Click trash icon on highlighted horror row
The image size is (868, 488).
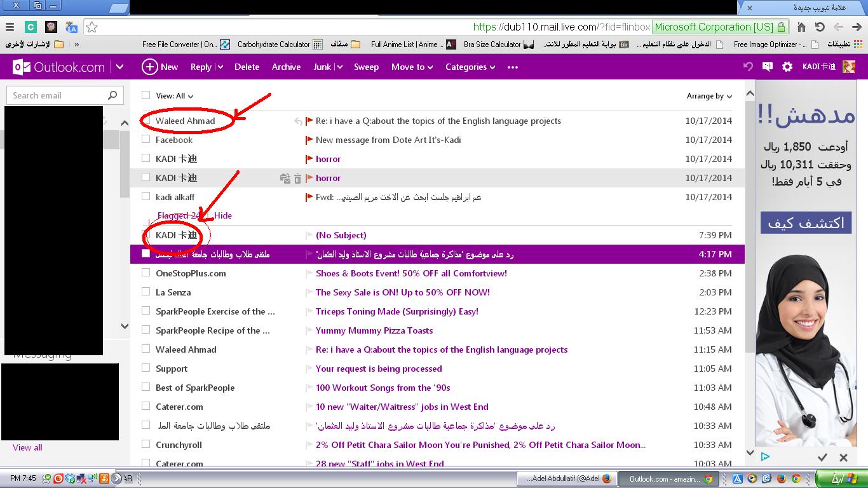(297, 179)
